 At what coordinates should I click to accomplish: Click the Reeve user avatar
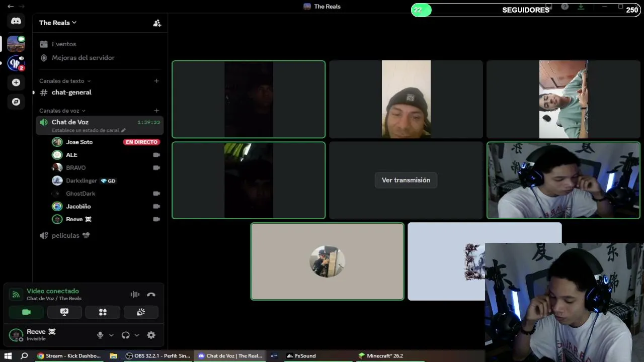pos(16,335)
